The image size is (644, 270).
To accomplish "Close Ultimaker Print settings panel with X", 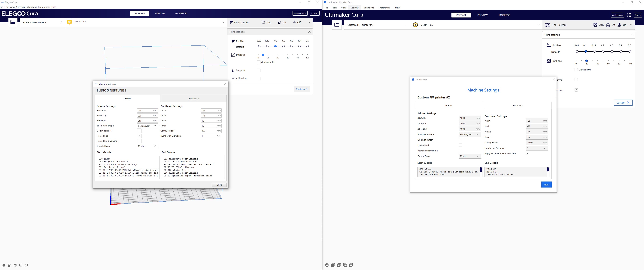I will pyautogui.click(x=631, y=35).
